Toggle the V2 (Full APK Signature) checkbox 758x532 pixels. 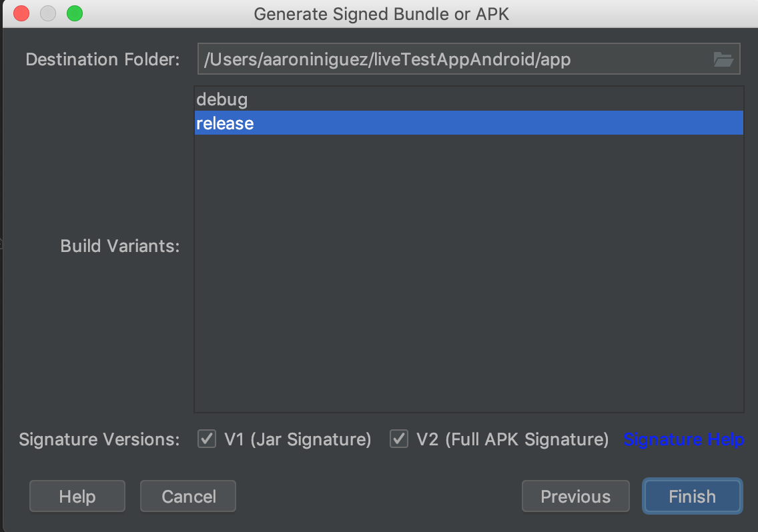click(399, 439)
